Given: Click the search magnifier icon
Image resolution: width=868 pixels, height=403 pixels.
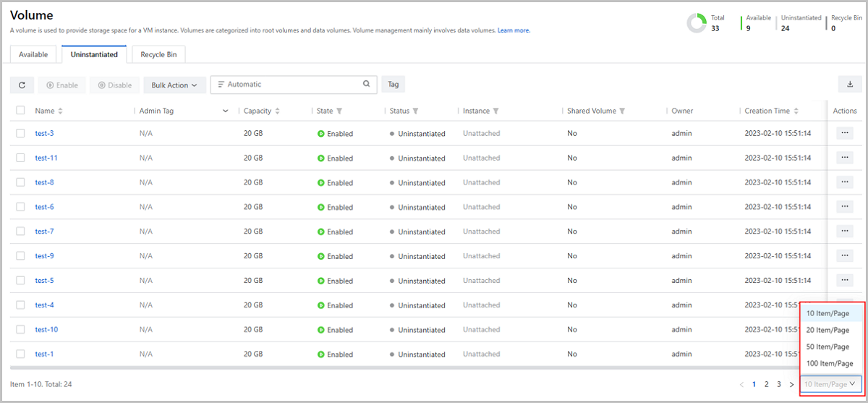Looking at the screenshot, I should pos(367,85).
